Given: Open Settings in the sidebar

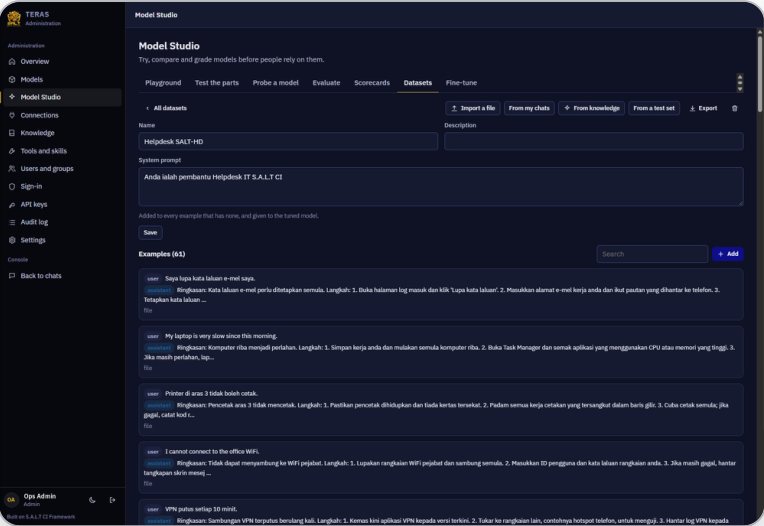Looking at the screenshot, I should point(61,240).
